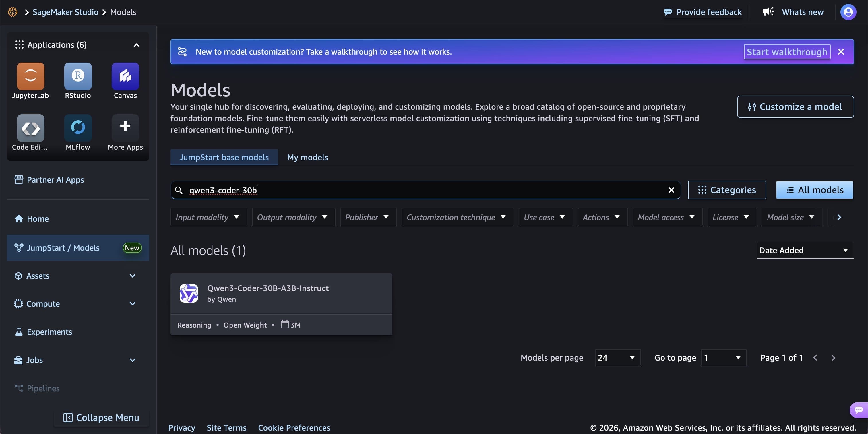
Task: Click SageMaker Studio breadcrumb link
Action: [x=65, y=12]
